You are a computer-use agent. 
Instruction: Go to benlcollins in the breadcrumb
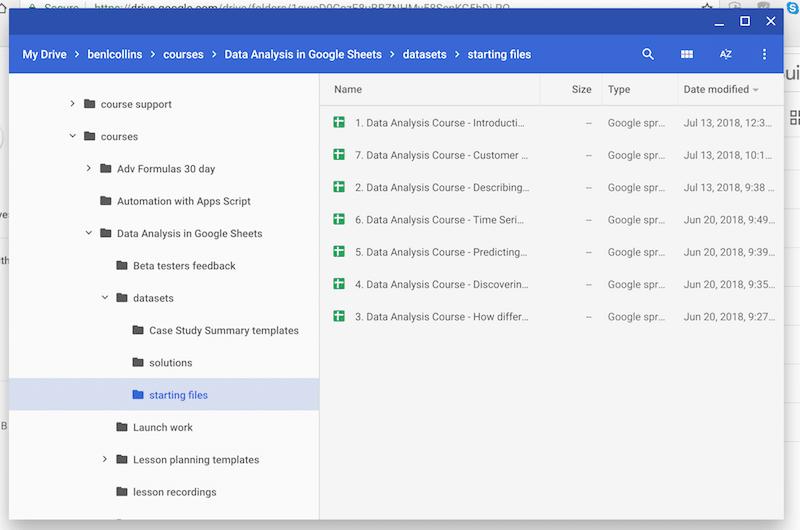point(115,55)
